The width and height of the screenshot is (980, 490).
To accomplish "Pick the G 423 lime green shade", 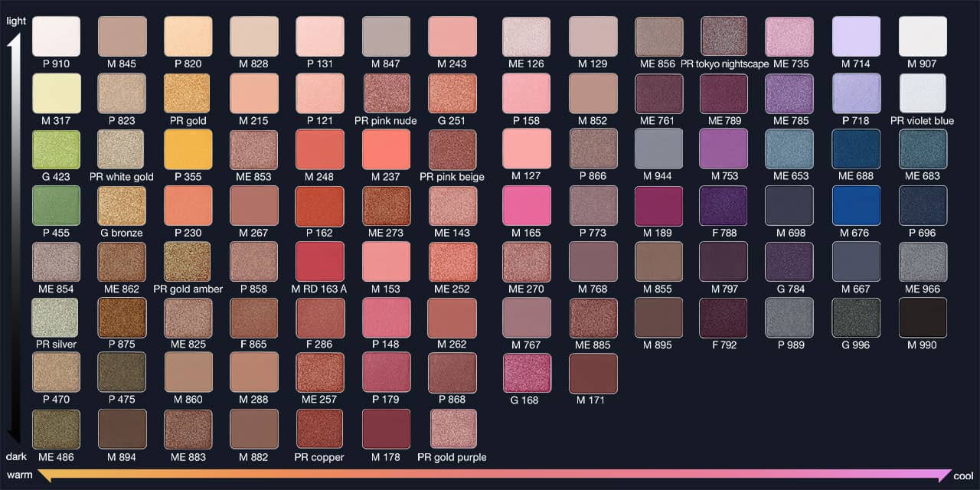I will [56, 149].
